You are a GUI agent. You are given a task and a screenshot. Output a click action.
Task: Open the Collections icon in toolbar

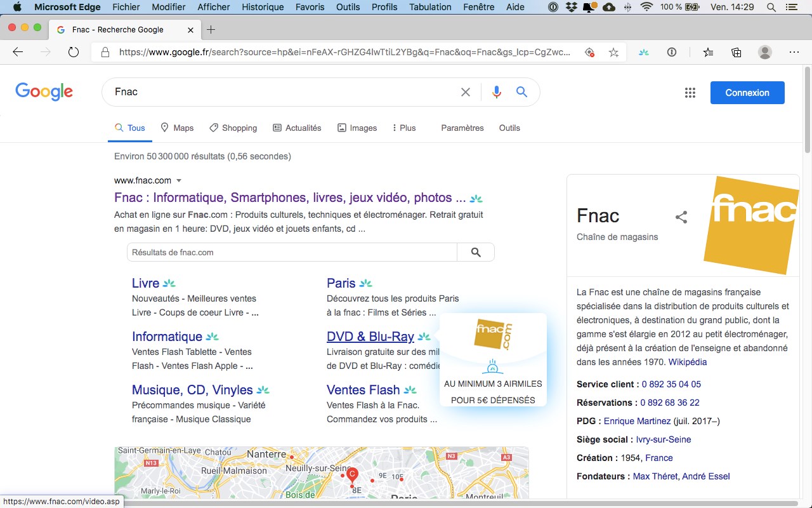click(737, 53)
